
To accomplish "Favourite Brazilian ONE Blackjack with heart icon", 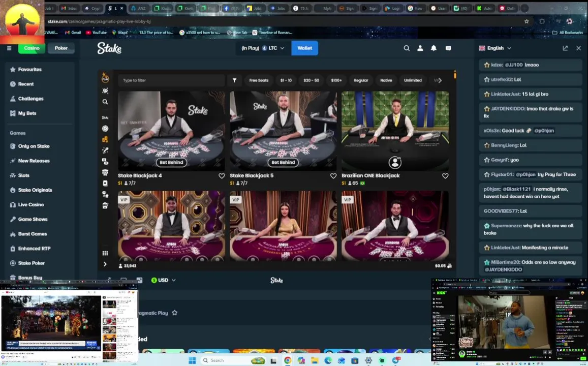I will [445, 176].
